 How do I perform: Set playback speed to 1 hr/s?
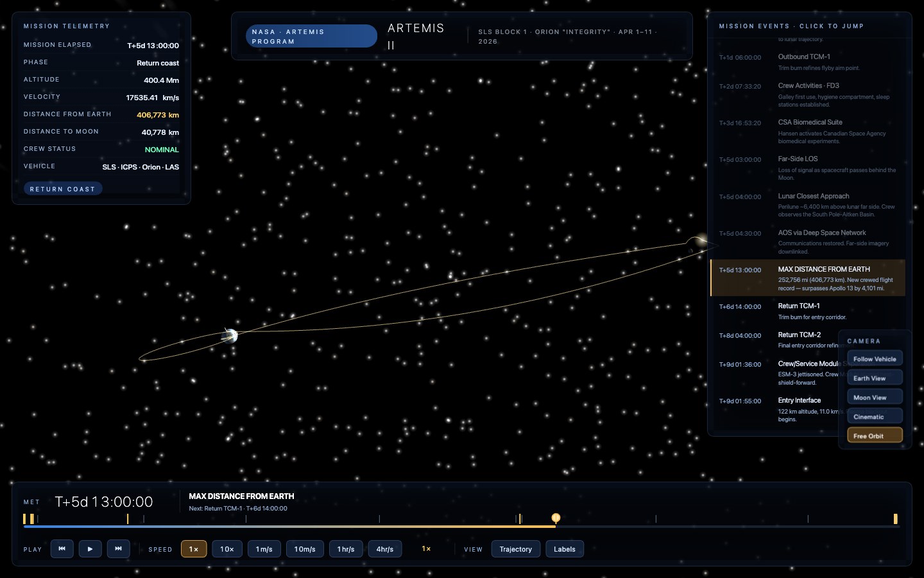tap(346, 549)
